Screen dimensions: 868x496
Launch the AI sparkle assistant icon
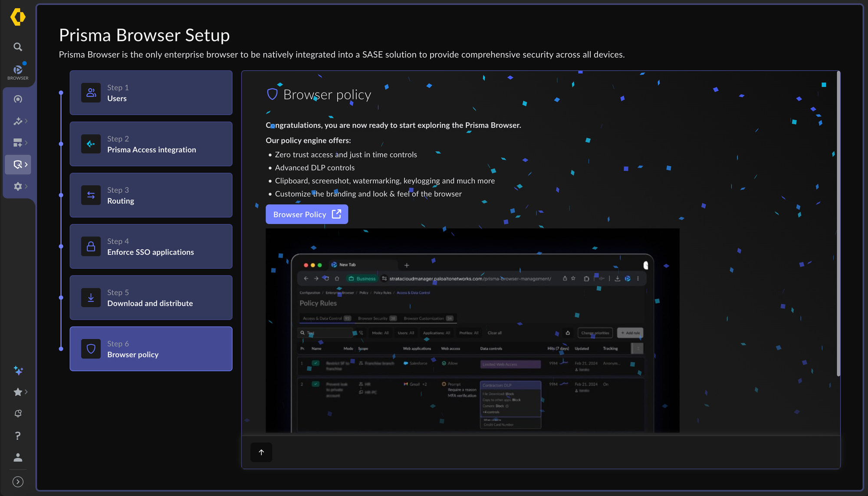[18, 370]
